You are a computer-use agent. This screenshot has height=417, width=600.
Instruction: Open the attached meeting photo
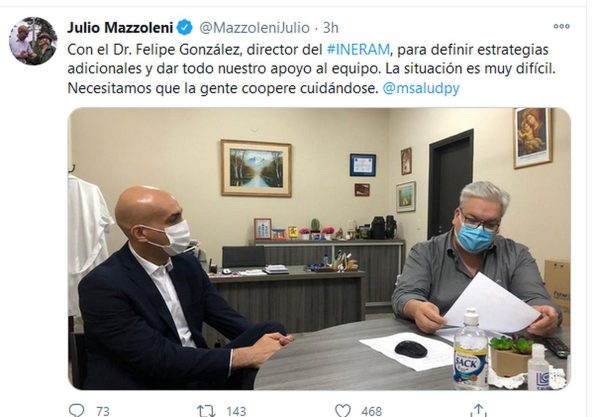[x=319, y=249]
